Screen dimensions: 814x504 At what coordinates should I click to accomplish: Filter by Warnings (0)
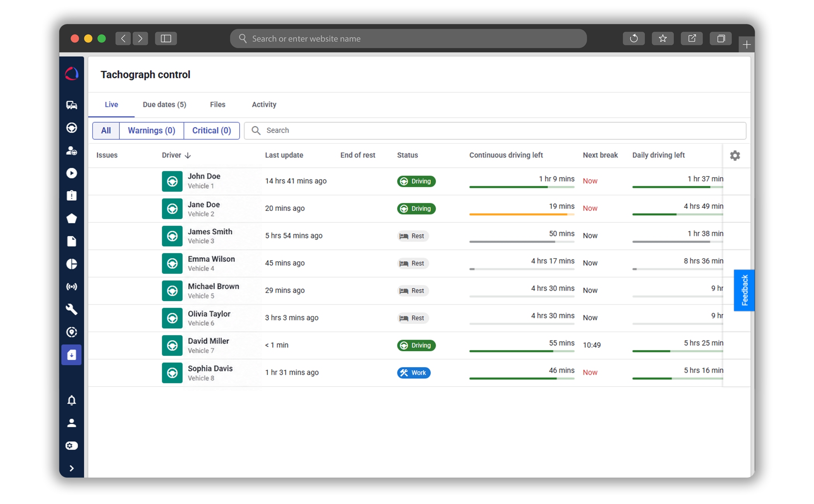click(152, 131)
